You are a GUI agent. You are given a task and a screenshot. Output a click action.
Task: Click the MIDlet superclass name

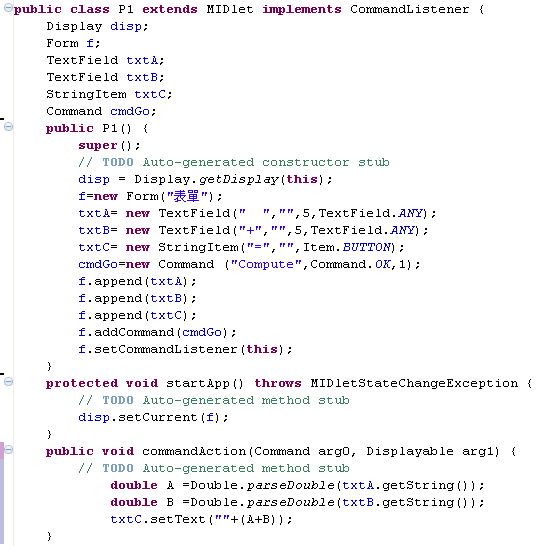[230, 9]
